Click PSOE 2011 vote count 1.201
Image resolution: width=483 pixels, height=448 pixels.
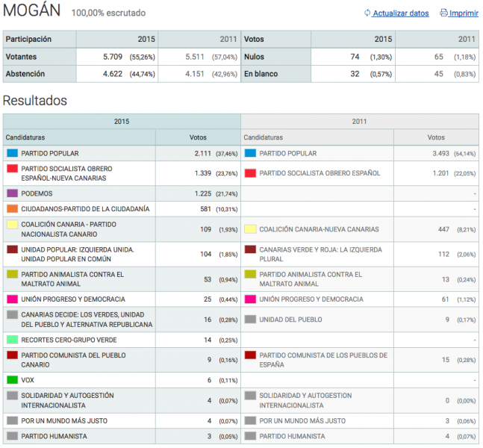pyautogui.click(x=440, y=173)
